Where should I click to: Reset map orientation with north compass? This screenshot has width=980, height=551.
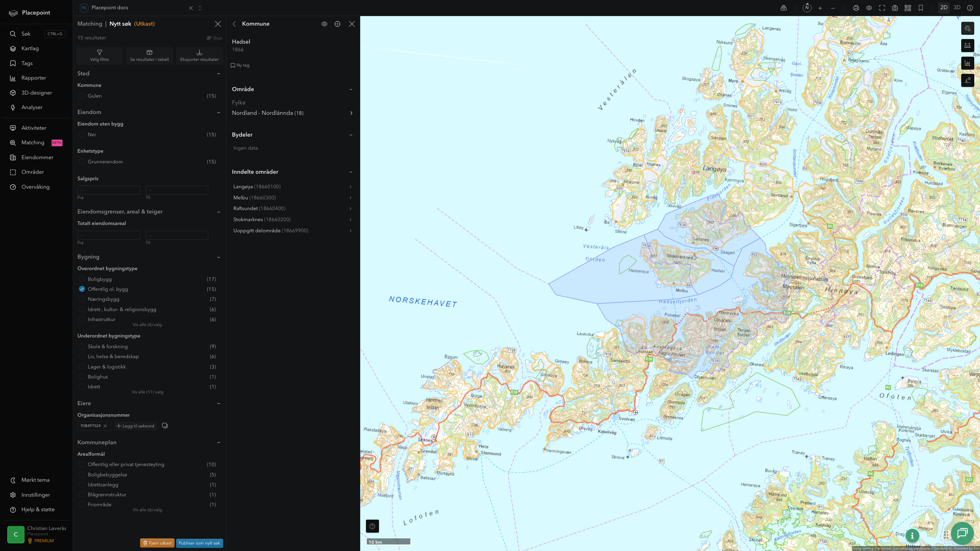(807, 8)
